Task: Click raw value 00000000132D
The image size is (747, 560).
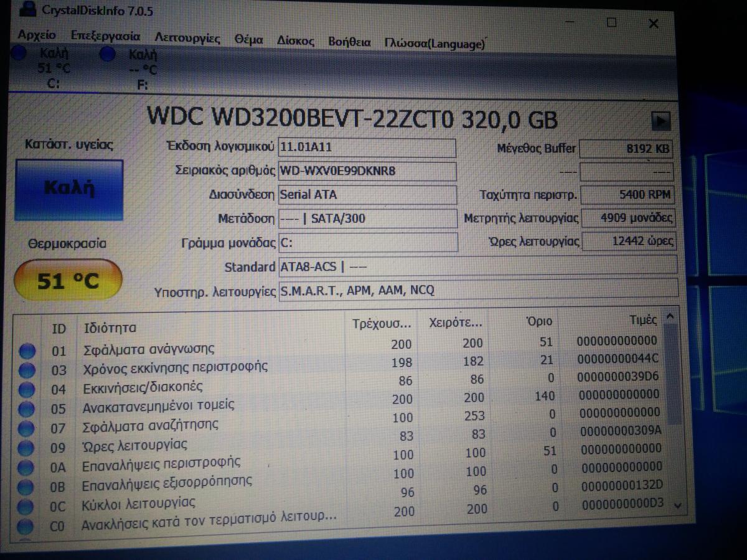Action: click(622, 485)
